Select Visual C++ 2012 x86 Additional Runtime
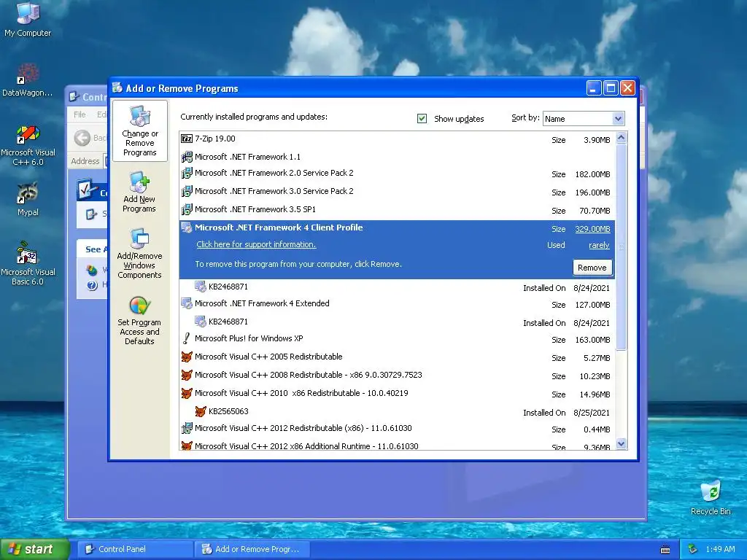The height and width of the screenshot is (560, 747). point(398,446)
